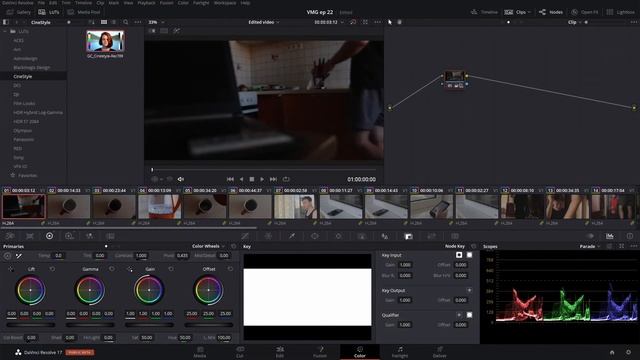Open the Curves palette
The height and width of the screenshot is (360, 640).
pyautogui.click(x=245, y=236)
